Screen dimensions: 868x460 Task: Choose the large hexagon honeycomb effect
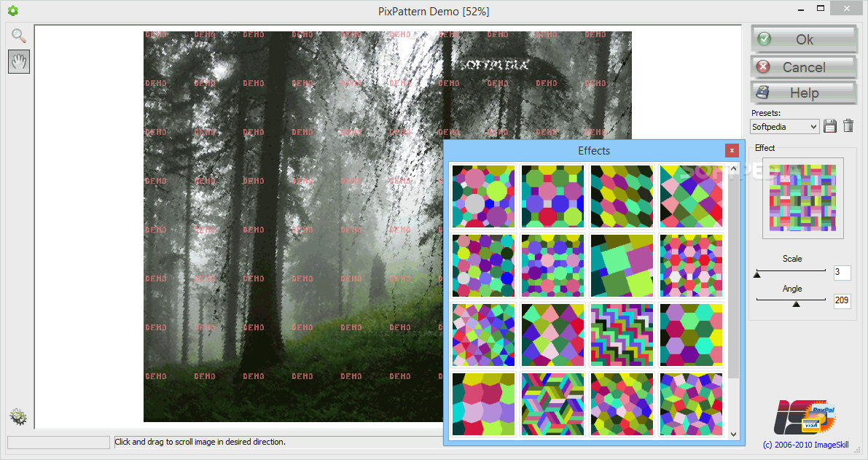(x=691, y=335)
